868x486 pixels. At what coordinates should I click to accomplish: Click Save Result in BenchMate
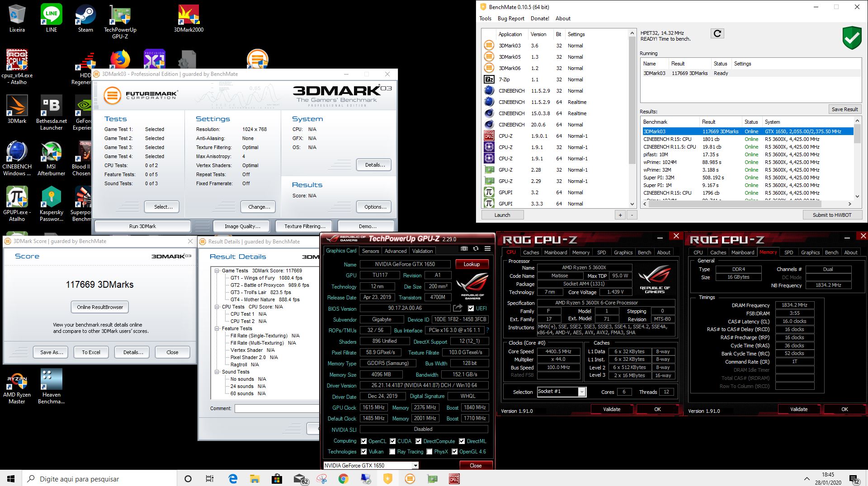pos(844,109)
